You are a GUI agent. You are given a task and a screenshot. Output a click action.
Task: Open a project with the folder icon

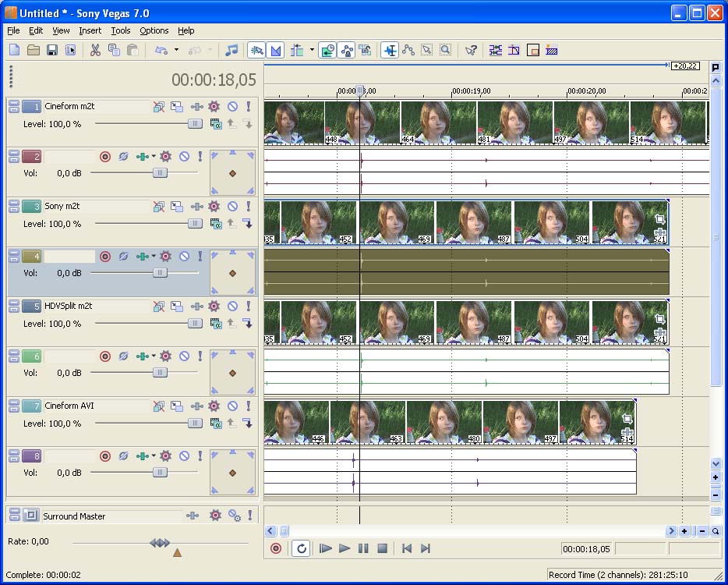coord(33,50)
